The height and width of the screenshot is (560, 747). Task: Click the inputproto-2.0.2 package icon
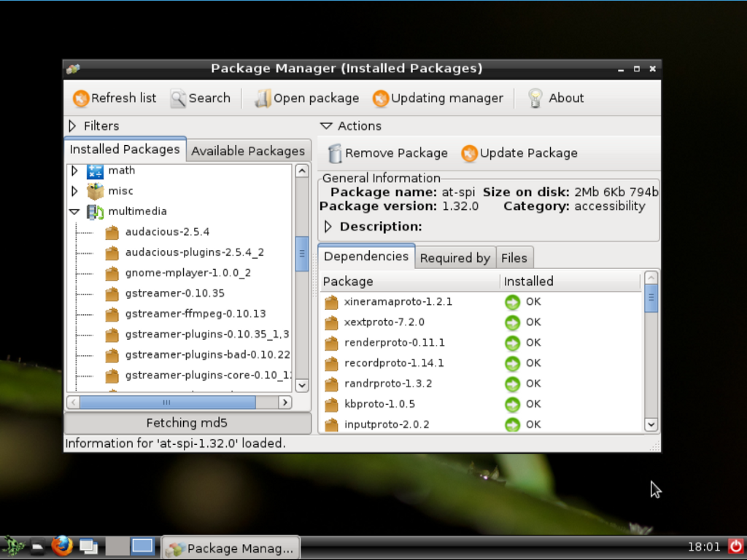(x=331, y=425)
